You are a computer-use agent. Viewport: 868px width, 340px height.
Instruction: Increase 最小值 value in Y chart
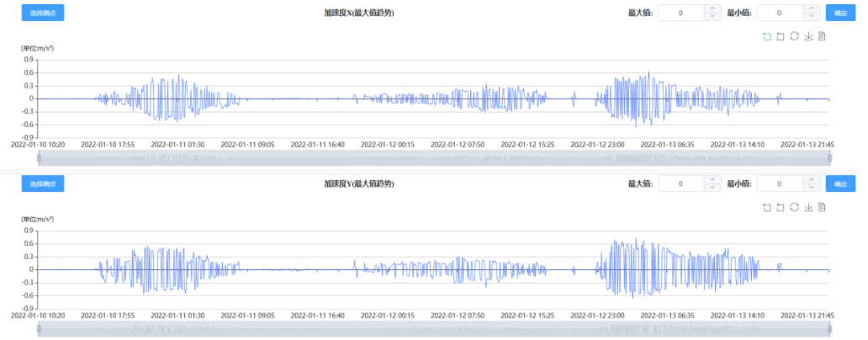click(x=812, y=179)
